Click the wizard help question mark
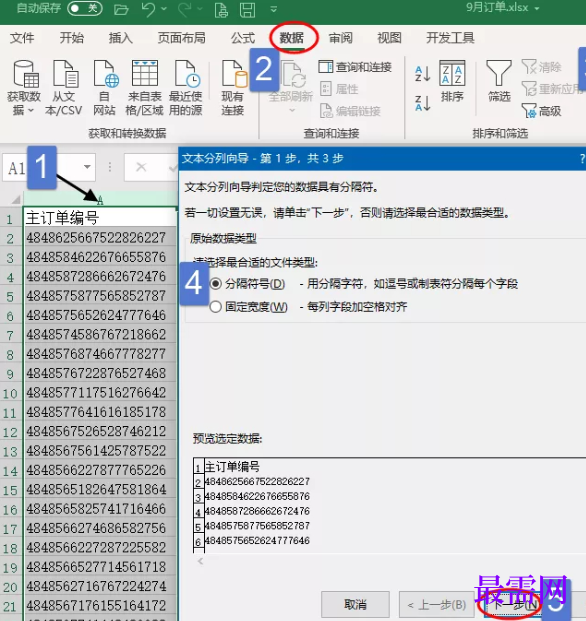Image resolution: width=586 pixels, height=621 pixels. pos(582,159)
